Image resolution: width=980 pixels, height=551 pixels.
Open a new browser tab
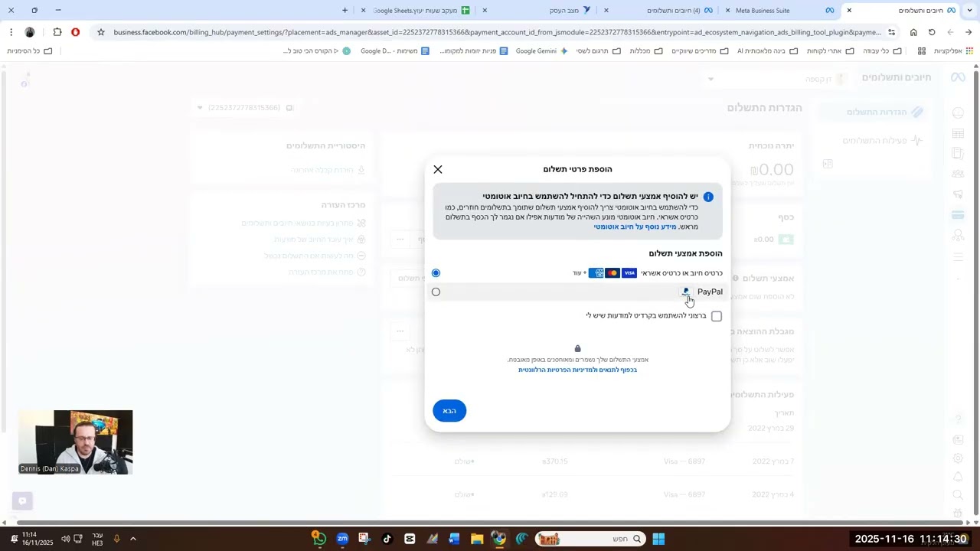(345, 11)
